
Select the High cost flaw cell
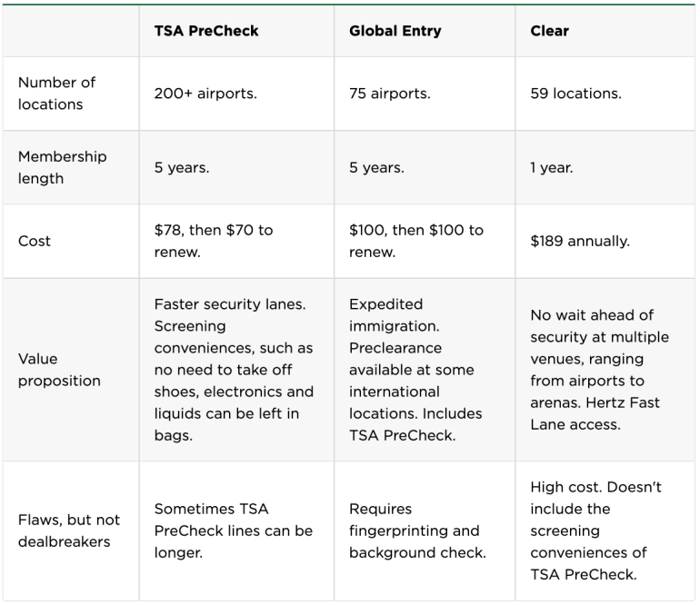pos(595,531)
